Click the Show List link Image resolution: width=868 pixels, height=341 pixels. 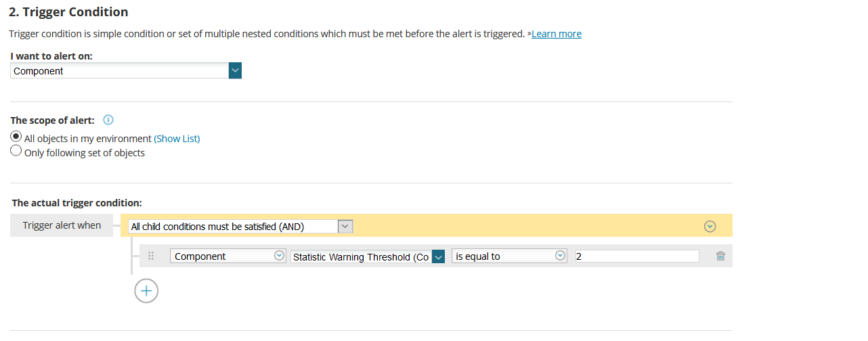177,139
